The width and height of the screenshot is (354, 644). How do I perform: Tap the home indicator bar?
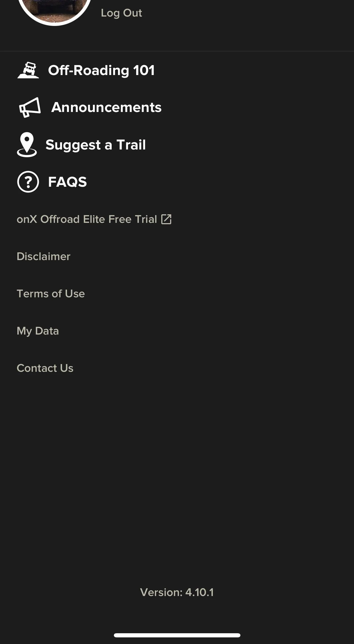[x=177, y=635]
